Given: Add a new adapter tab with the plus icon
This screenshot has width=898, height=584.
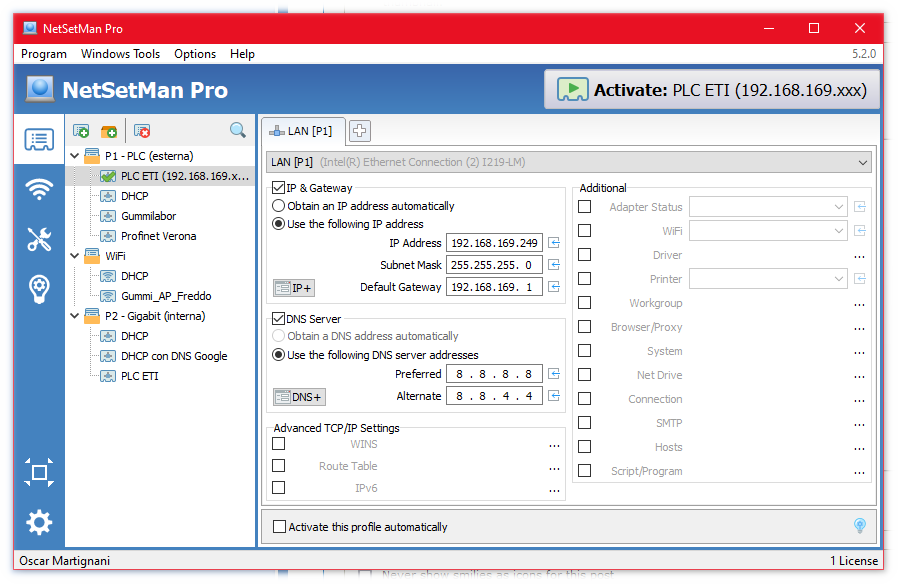Looking at the screenshot, I should click(360, 131).
